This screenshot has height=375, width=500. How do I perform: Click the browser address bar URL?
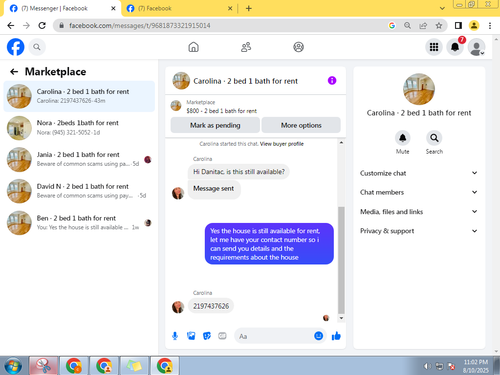[x=140, y=25]
